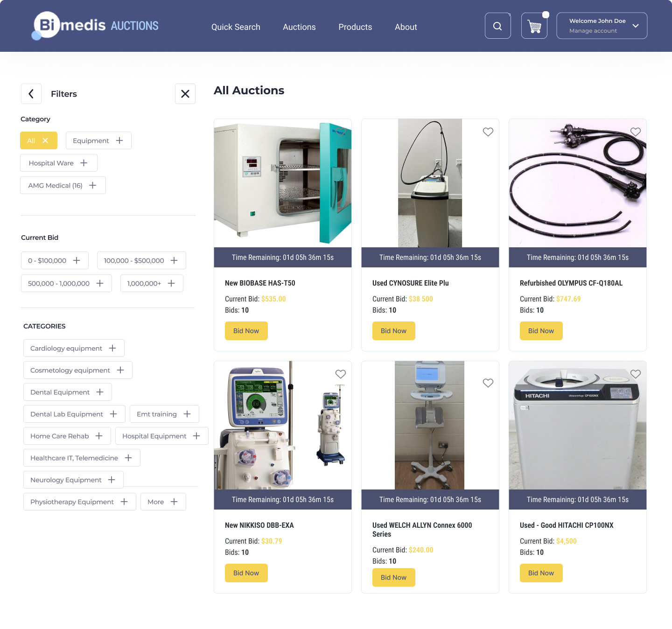Close the Filters panel with X

click(x=185, y=94)
